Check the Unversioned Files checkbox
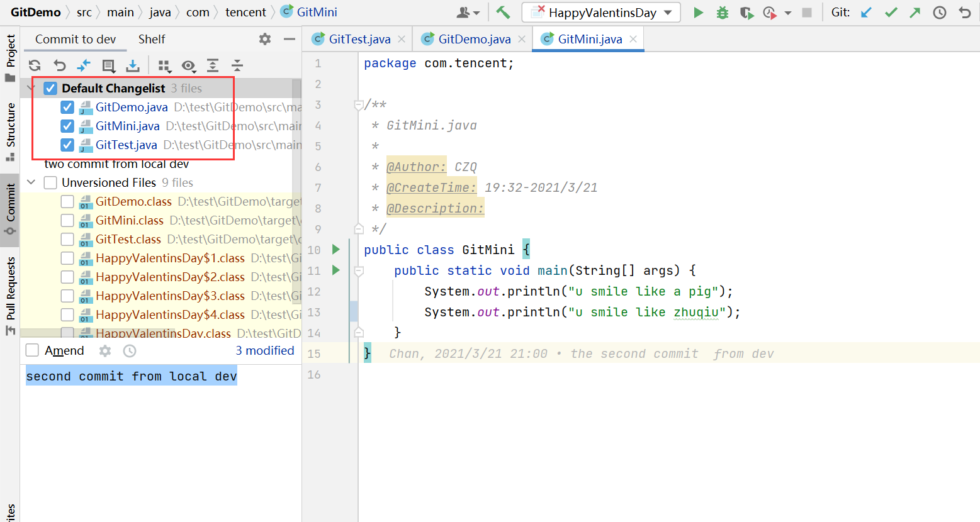Image resolution: width=980 pixels, height=522 pixels. tap(50, 182)
